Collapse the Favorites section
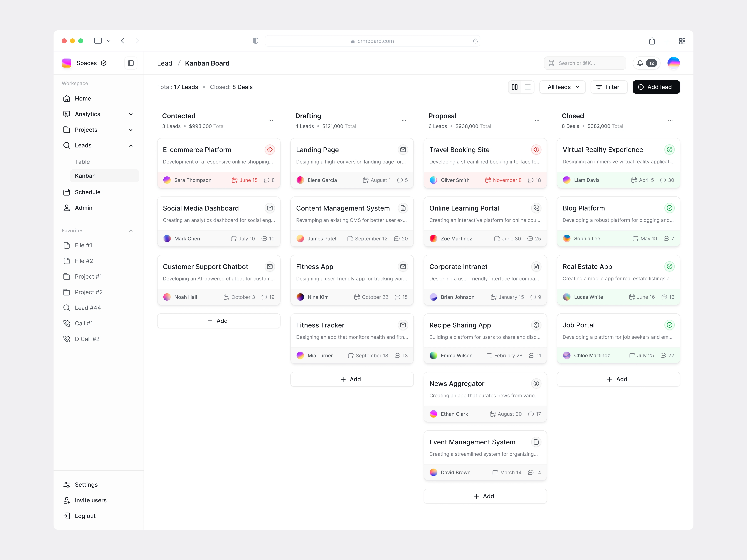 pyautogui.click(x=131, y=231)
